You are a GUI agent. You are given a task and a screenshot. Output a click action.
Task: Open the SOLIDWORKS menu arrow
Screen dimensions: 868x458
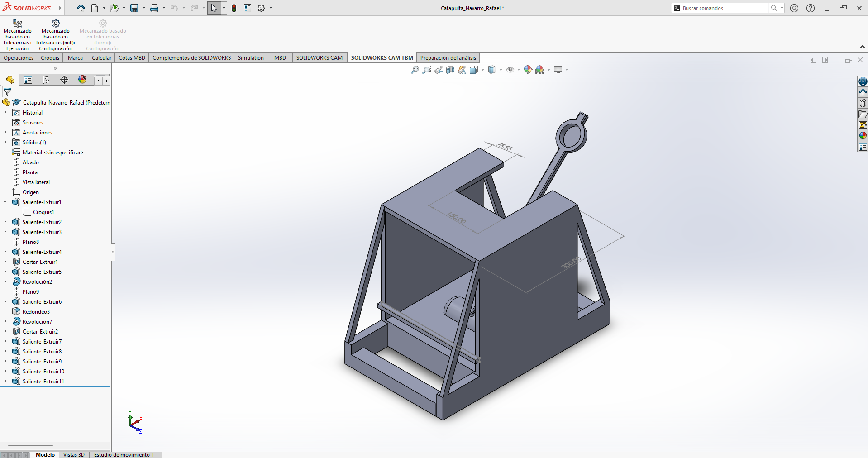point(60,8)
